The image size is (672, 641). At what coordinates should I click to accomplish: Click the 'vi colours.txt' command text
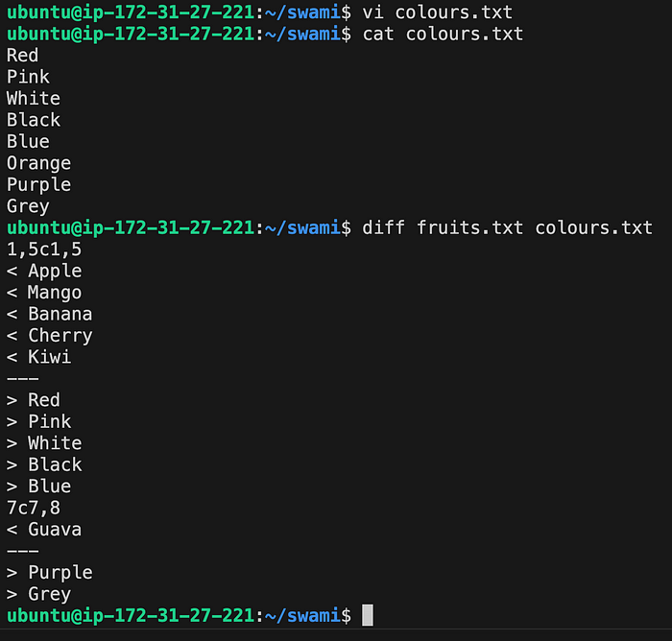(x=437, y=12)
